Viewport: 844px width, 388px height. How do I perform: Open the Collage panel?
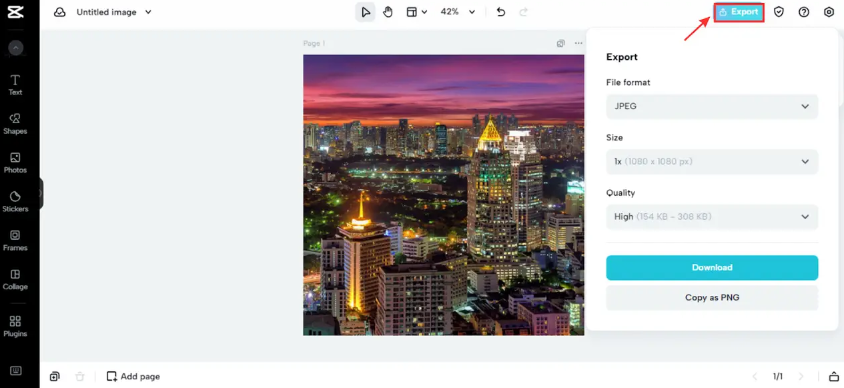tap(15, 279)
